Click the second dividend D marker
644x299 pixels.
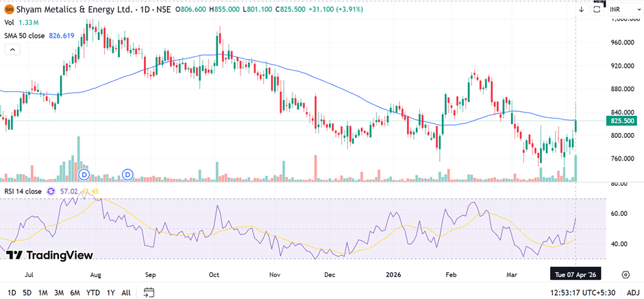click(127, 175)
